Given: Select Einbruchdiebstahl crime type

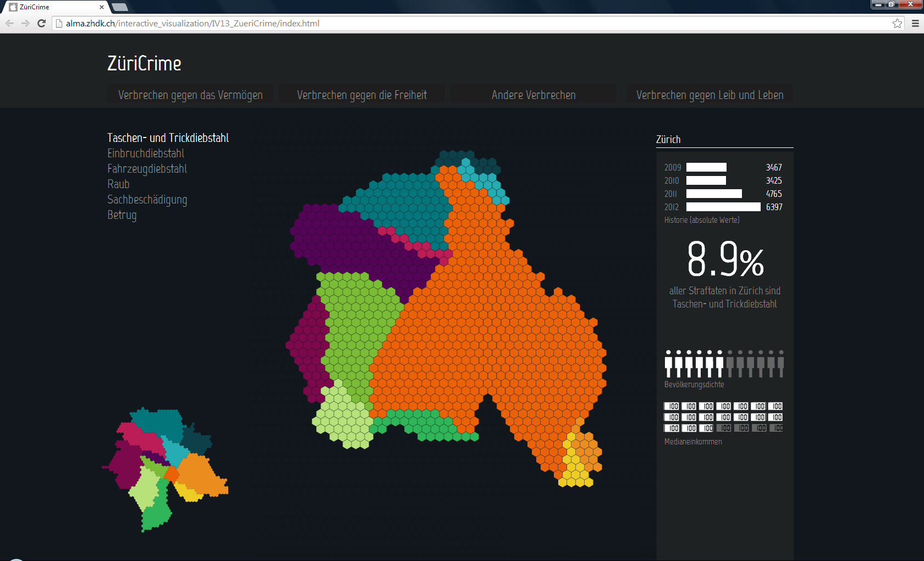Looking at the screenshot, I should pos(146,153).
